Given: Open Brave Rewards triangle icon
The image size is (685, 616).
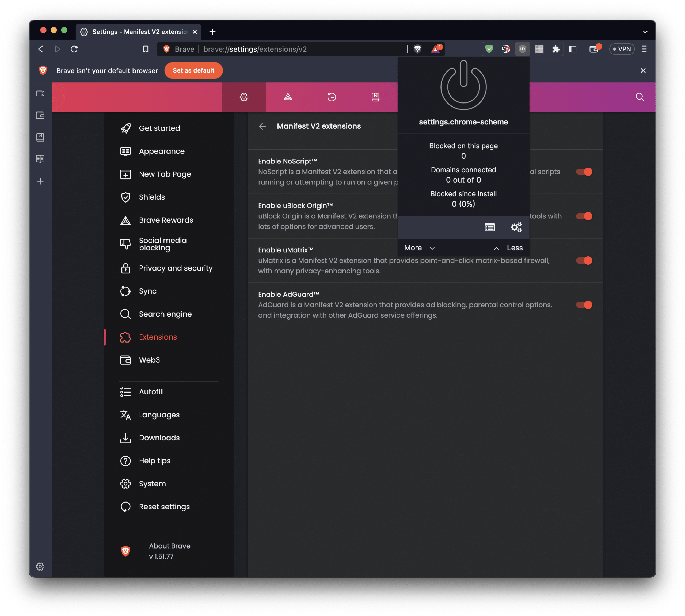Looking at the screenshot, I should [x=435, y=49].
